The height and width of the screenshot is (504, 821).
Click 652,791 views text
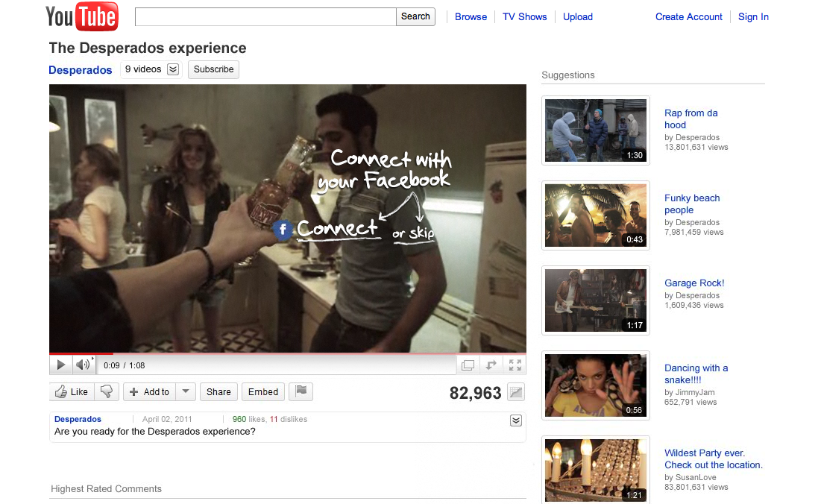[x=691, y=402]
